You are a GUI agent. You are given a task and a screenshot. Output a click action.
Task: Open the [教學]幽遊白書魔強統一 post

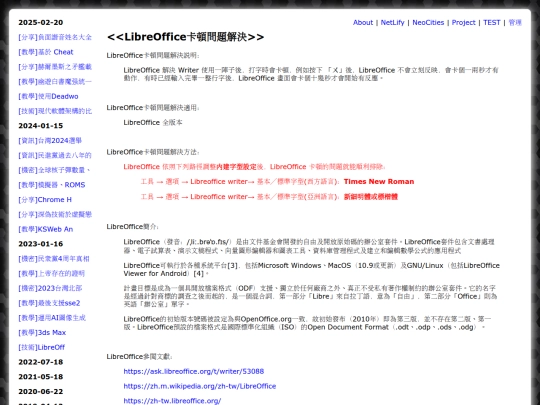(55, 82)
